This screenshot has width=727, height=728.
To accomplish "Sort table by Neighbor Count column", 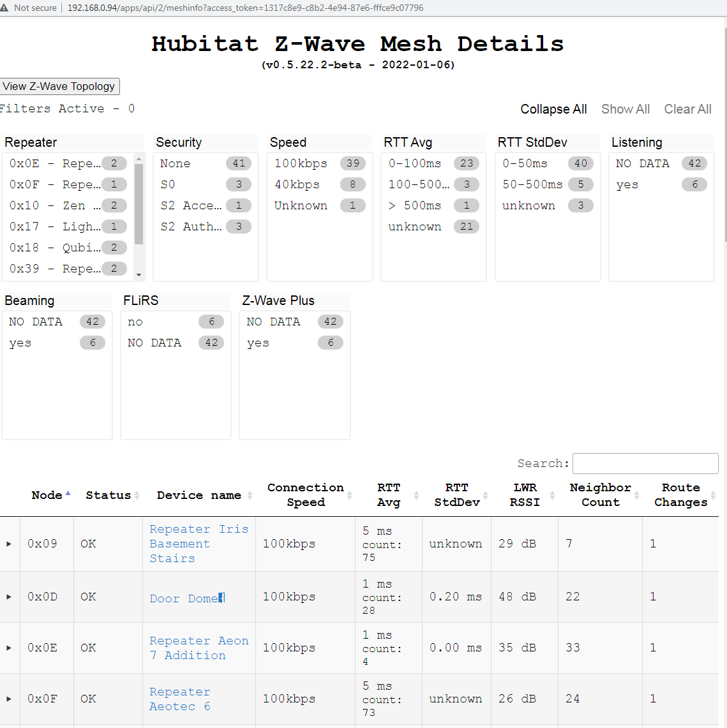I will point(600,495).
